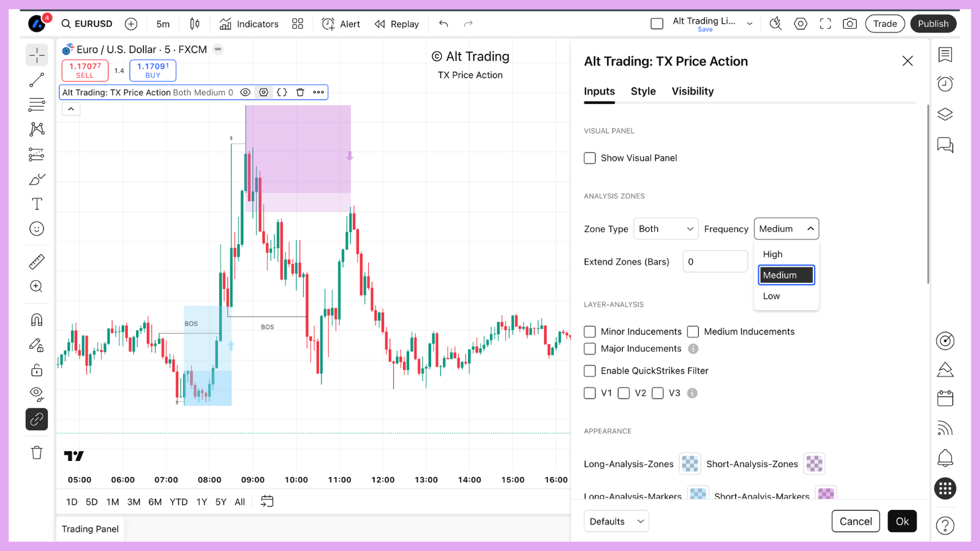Select the zoom-in tool
Image resolution: width=980 pixels, height=551 pixels.
click(x=36, y=286)
